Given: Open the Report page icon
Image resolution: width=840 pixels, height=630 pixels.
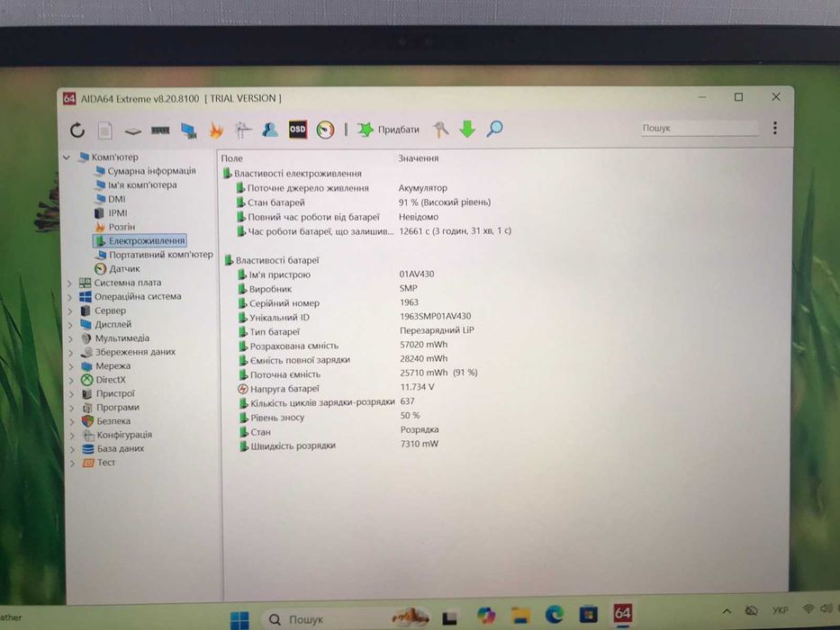Looking at the screenshot, I should tap(105, 130).
